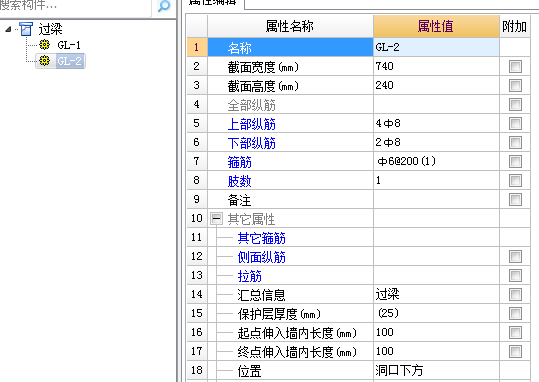Collapse the 过梁 tree node arrow

pyautogui.click(x=8, y=29)
